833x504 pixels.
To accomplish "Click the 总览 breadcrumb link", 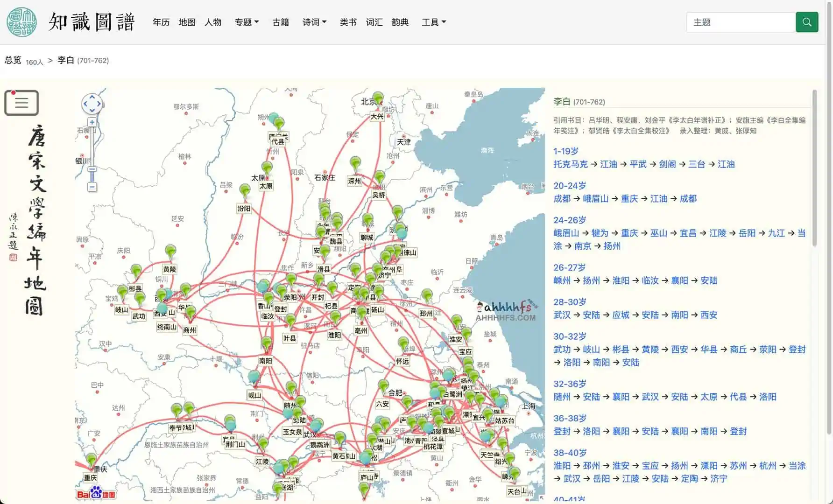I will tap(13, 60).
